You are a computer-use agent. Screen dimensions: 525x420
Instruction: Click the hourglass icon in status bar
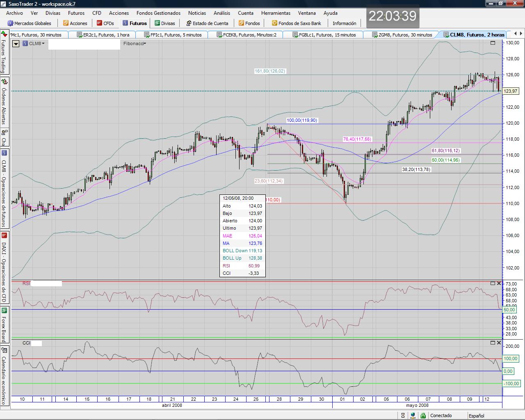(x=404, y=415)
